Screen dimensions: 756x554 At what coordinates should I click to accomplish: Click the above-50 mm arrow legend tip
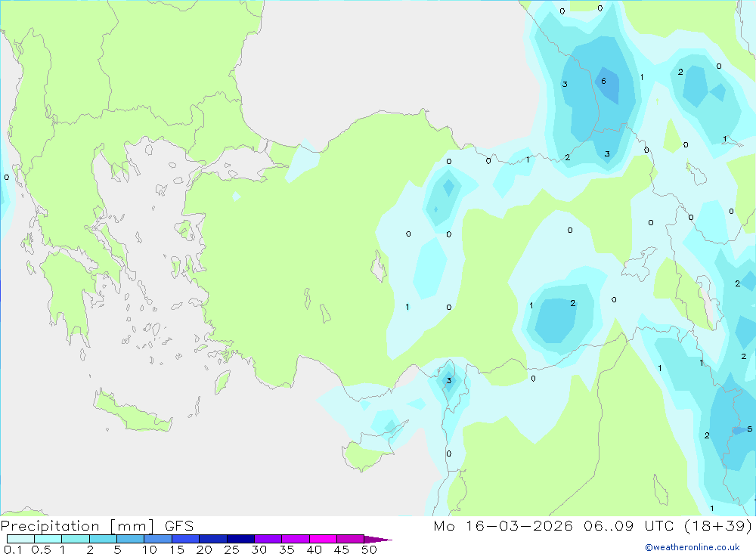[378, 539]
